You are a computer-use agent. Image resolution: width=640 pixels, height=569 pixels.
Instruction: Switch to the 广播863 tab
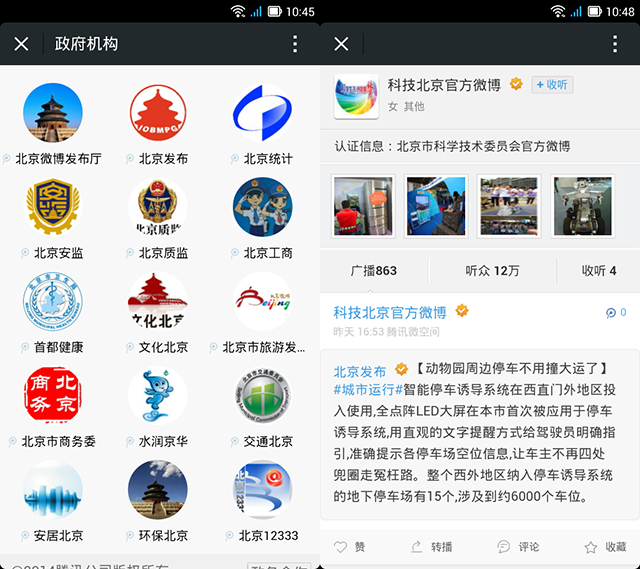[373, 271]
